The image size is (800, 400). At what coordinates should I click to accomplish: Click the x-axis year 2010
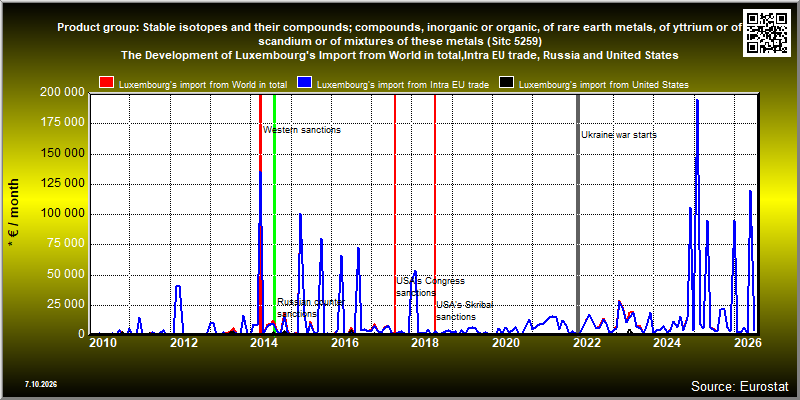click(x=103, y=342)
